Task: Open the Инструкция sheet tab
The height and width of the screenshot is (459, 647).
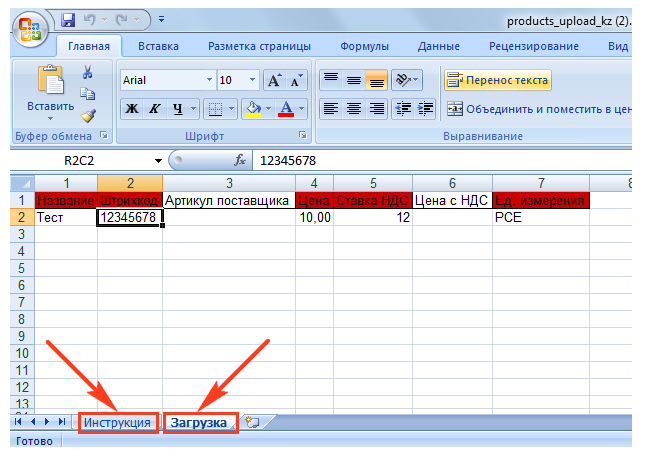Action: coord(118,423)
